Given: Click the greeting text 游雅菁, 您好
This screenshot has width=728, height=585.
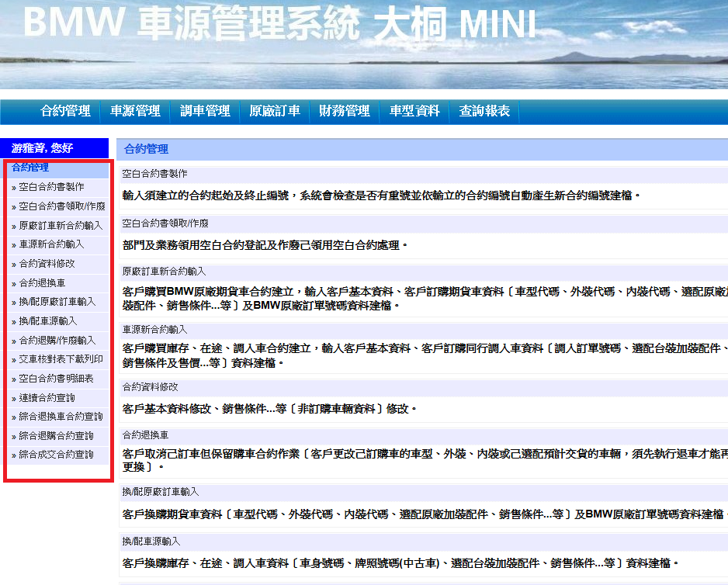Looking at the screenshot, I should pos(42,148).
